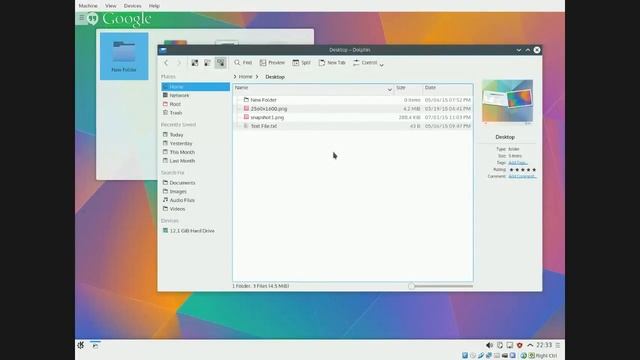Show files saved Yesterday
Viewport: 640px width, 360px height.
[x=196, y=143]
